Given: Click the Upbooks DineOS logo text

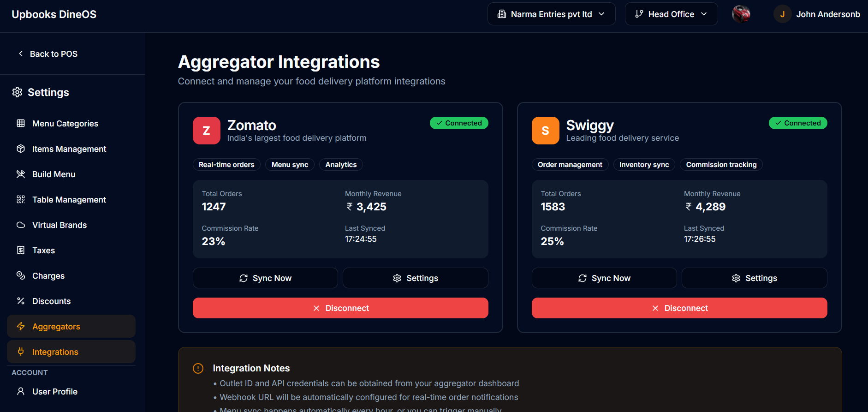Looking at the screenshot, I should (54, 14).
